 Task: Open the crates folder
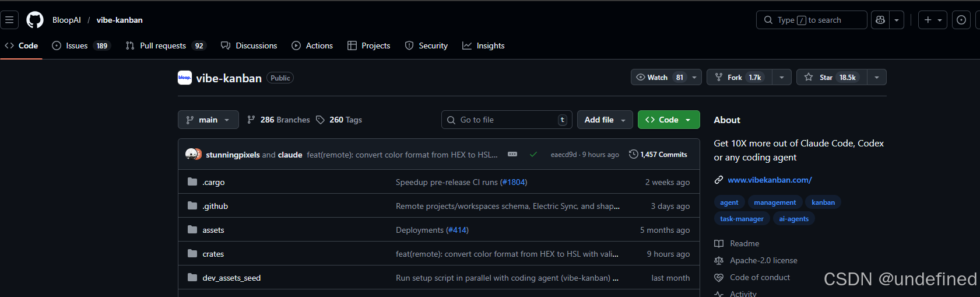(x=213, y=254)
